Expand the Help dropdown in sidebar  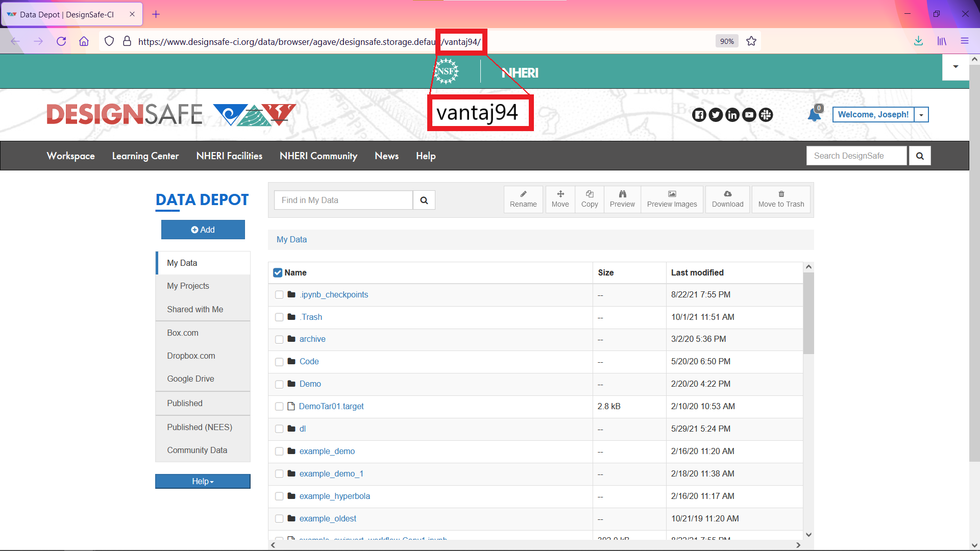[203, 481]
